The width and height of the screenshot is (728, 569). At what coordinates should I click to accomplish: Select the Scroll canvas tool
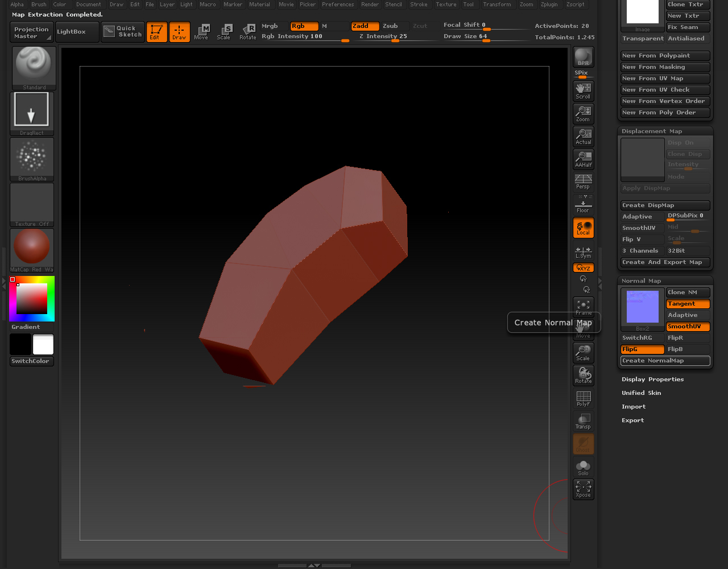coord(583,90)
